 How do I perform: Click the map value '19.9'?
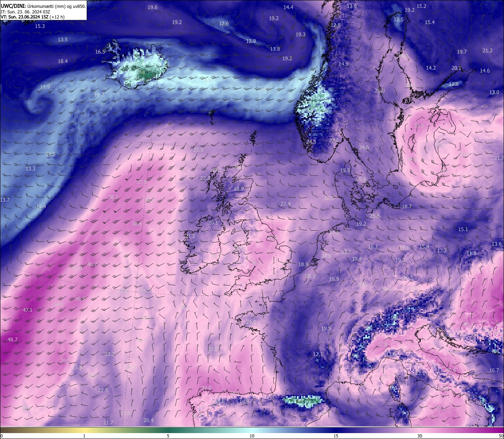334,279
